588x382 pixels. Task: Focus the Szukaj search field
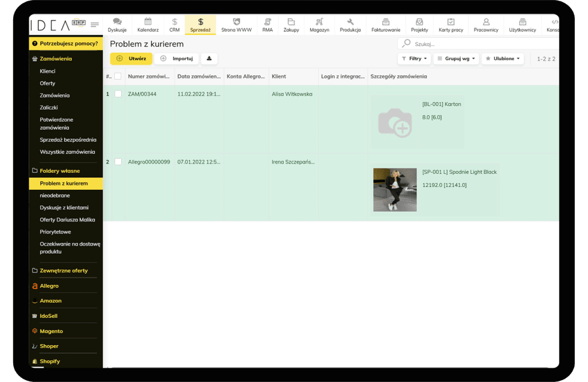482,44
